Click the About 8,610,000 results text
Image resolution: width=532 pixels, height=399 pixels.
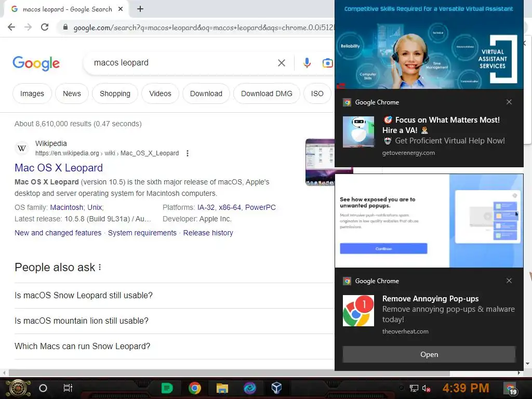point(78,124)
